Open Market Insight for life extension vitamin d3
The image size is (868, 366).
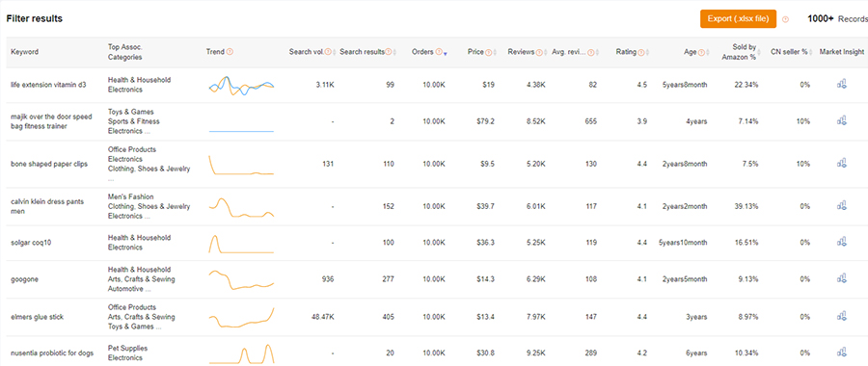[x=842, y=85]
